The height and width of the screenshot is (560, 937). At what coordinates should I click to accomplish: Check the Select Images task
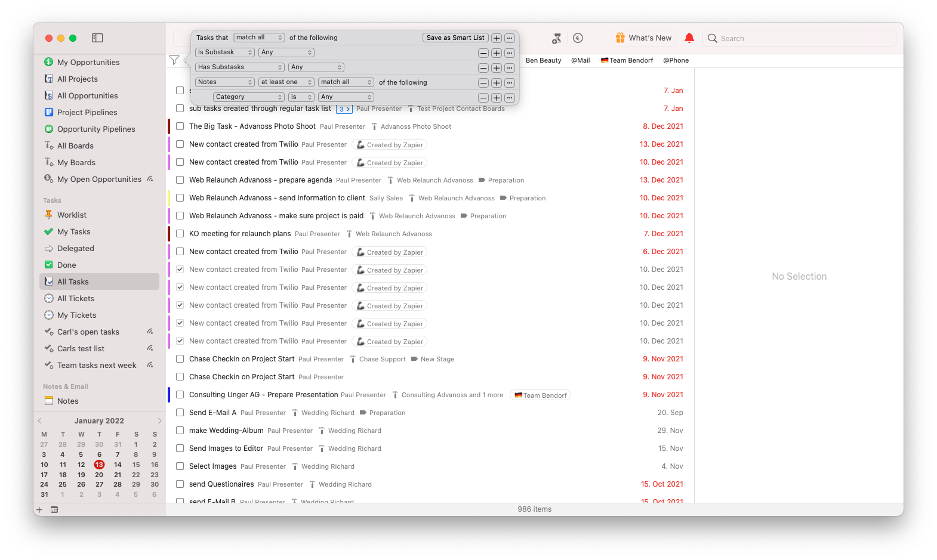coord(180,466)
